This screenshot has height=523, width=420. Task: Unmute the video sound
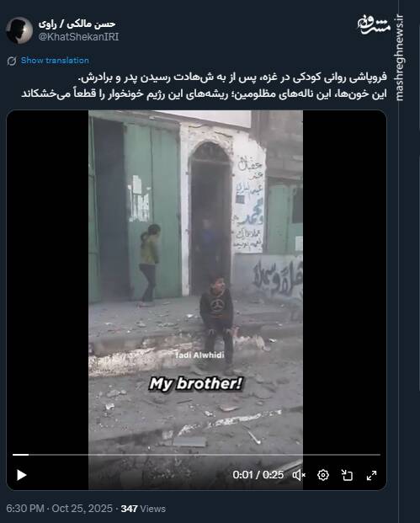[299, 475]
